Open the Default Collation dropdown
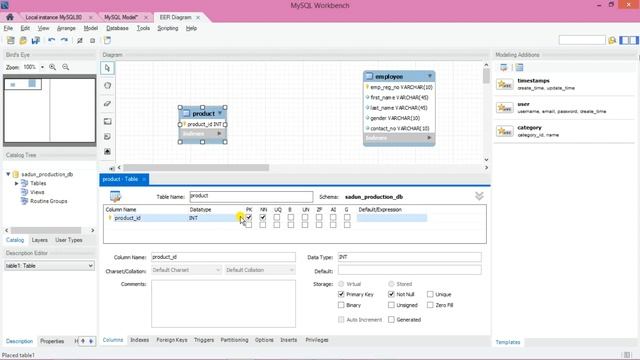 (260, 270)
